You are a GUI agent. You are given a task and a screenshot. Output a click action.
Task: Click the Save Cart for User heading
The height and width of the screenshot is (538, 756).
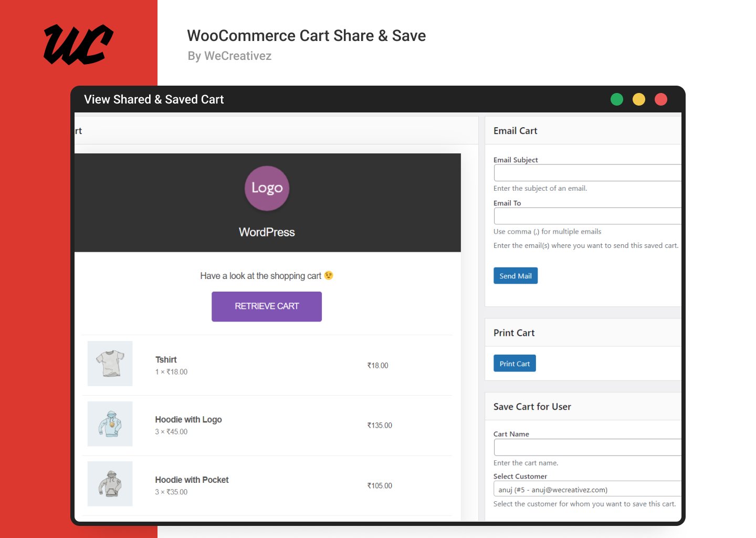pos(532,407)
